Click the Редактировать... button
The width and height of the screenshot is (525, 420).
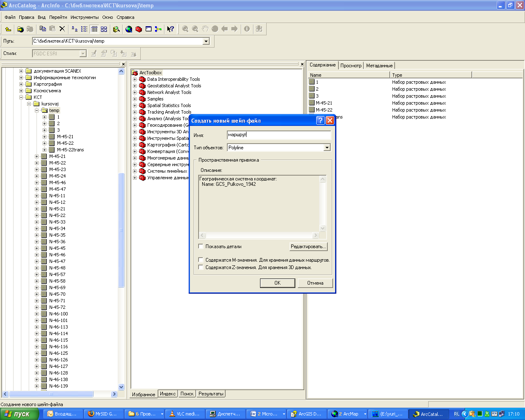[308, 247]
